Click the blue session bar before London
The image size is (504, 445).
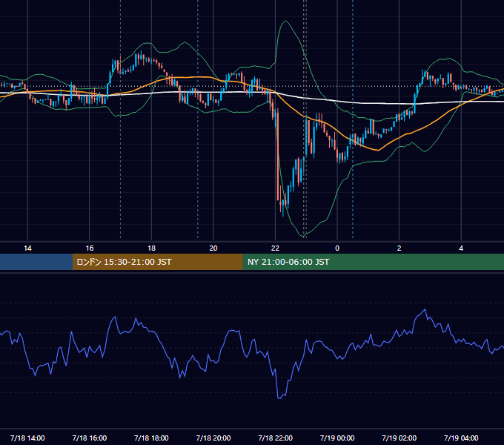coord(36,262)
